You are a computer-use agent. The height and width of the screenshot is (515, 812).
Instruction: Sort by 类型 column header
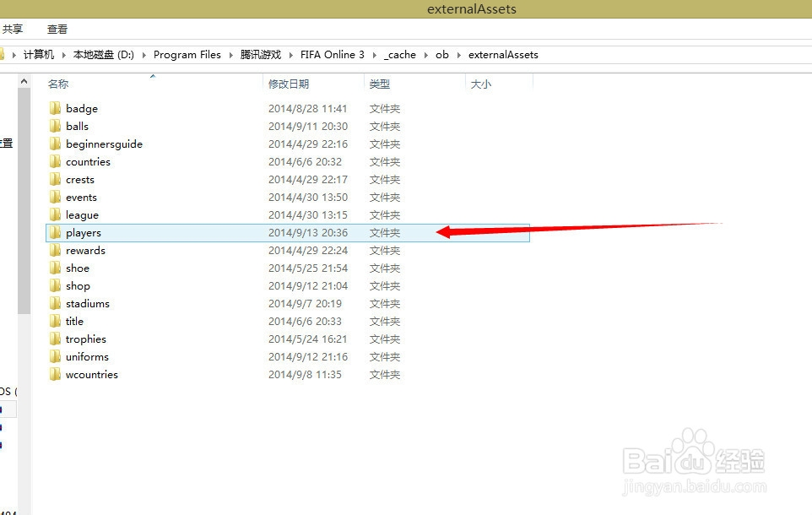tap(380, 84)
